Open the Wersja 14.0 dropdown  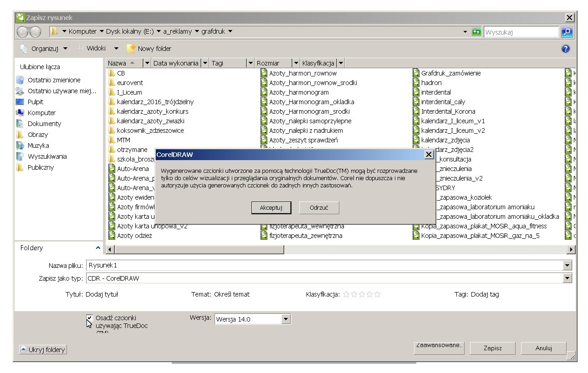pos(286,319)
